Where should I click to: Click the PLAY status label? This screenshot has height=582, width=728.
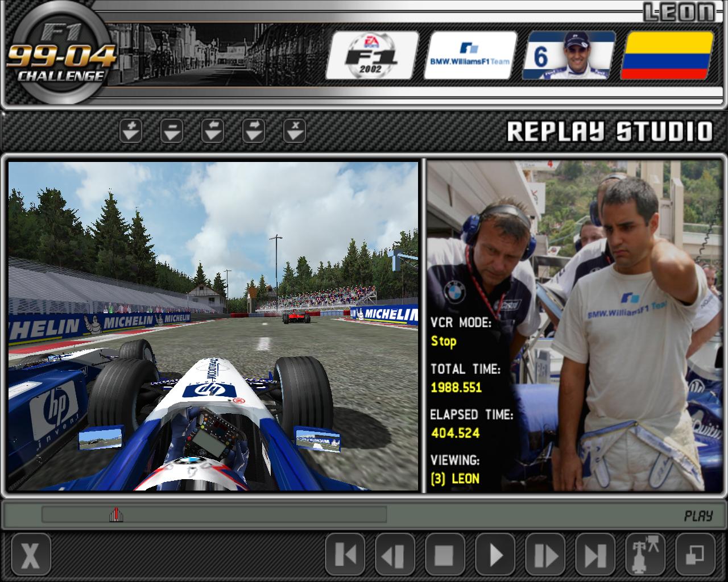click(x=698, y=516)
